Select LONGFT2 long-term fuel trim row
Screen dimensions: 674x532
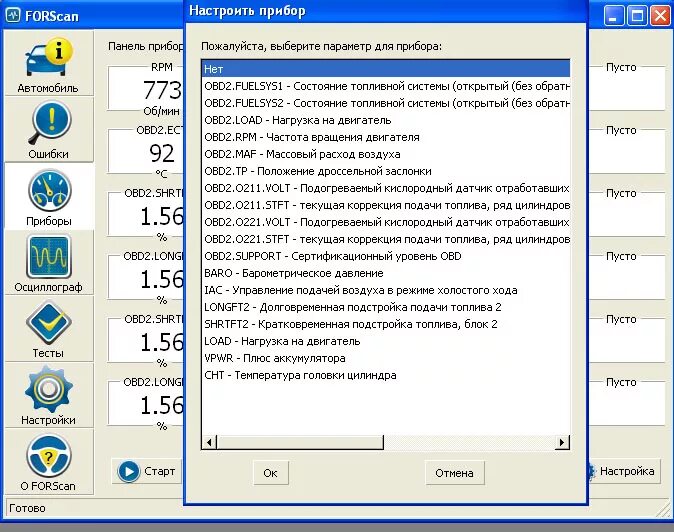(386, 307)
